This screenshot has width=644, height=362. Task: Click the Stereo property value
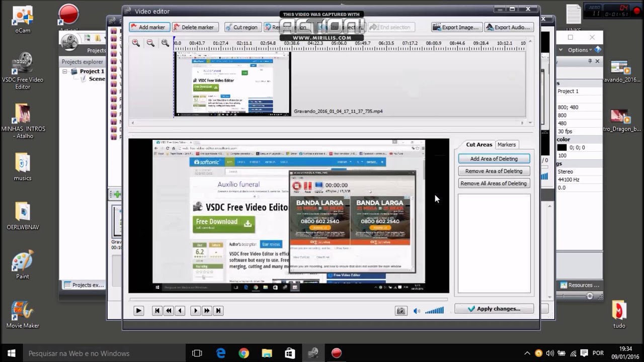[565, 171]
